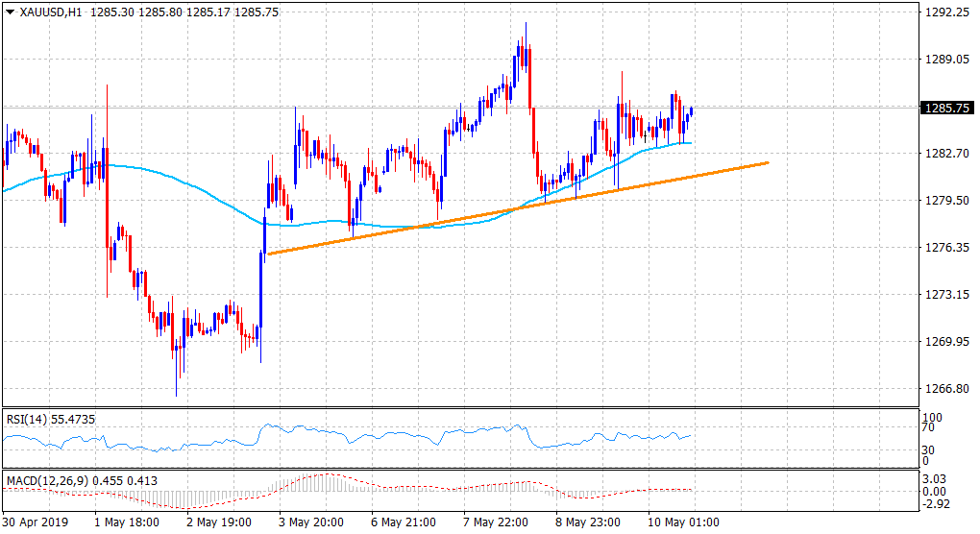This screenshot has height=534, width=980.
Task: Select the XAUUSD,H1 symbol title
Action: click(51, 11)
